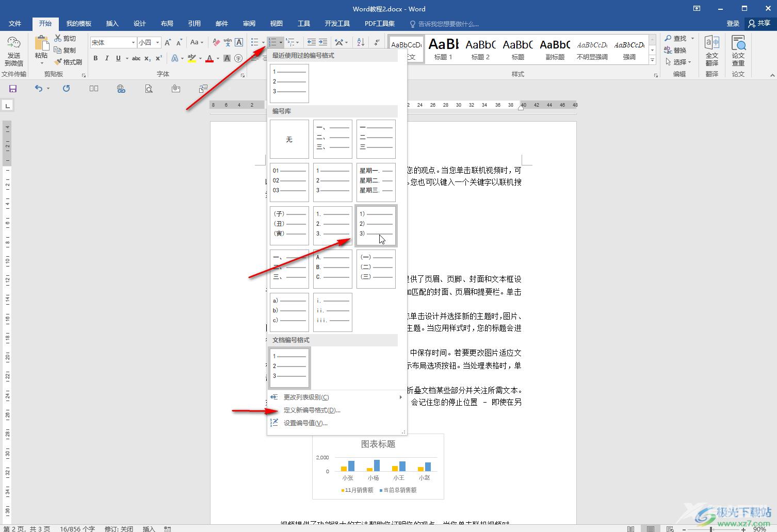Toggle Underline formatting

tap(118, 58)
